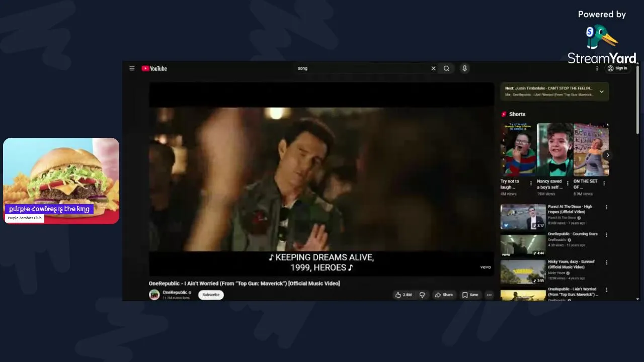Play Panic! At The Disco High Hopes thumbnail
Viewport: 644px width, 362px height.
tap(523, 217)
